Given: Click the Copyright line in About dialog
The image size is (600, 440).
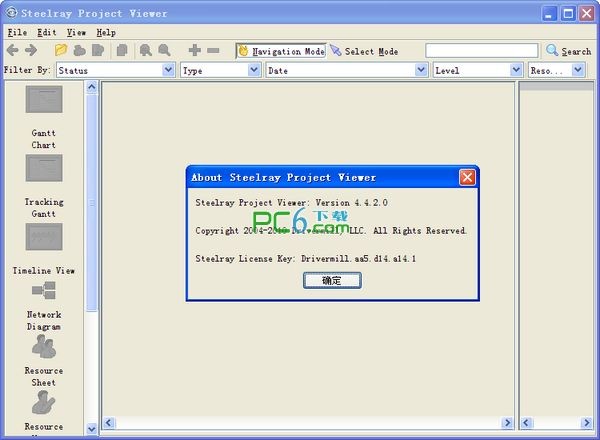Looking at the screenshot, I should [x=331, y=230].
